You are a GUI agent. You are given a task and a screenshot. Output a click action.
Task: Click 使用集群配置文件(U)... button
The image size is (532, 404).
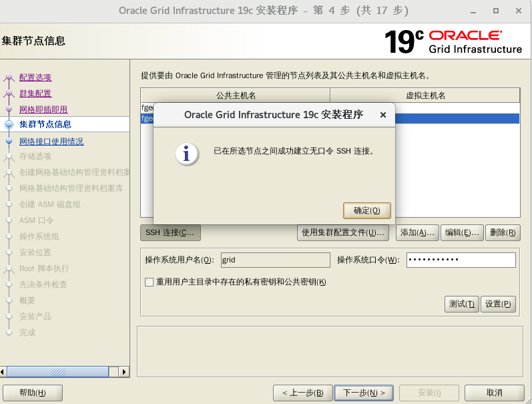click(342, 232)
